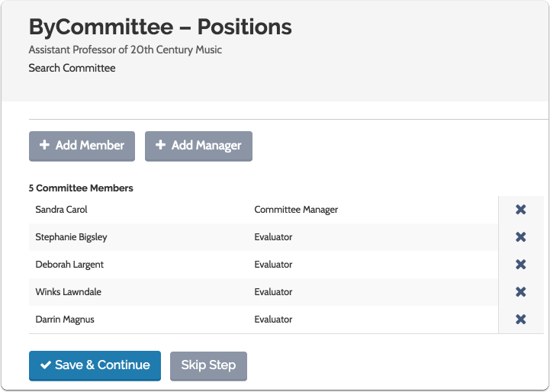This screenshot has height=392, width=550.
Task: Select the Sandra Carol name cell
Action: [62, 210]
